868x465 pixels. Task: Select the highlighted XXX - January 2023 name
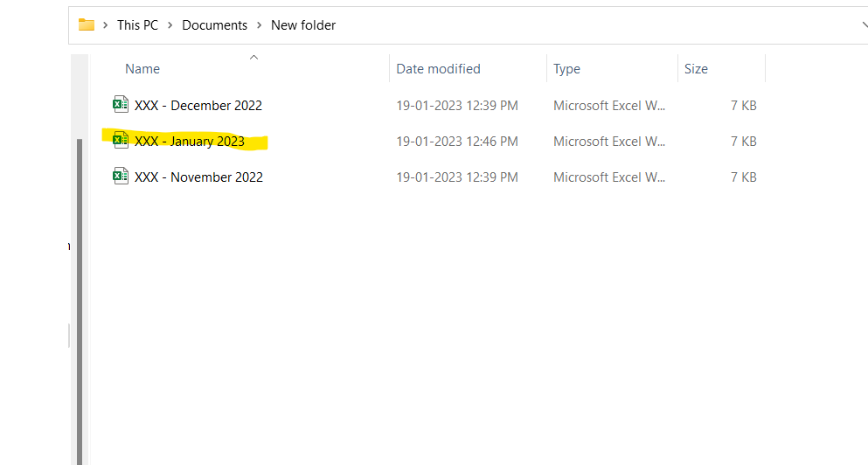[x=190, y=142]
